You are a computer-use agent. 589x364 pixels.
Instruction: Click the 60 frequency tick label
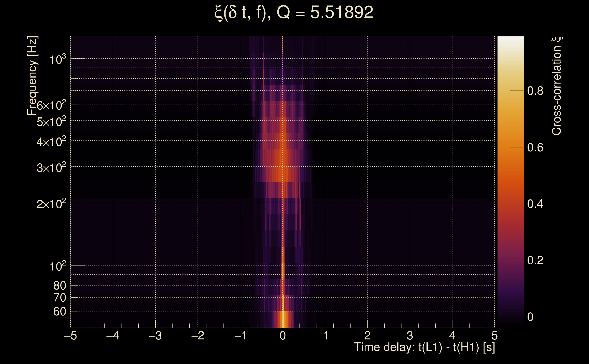(59, 312)
